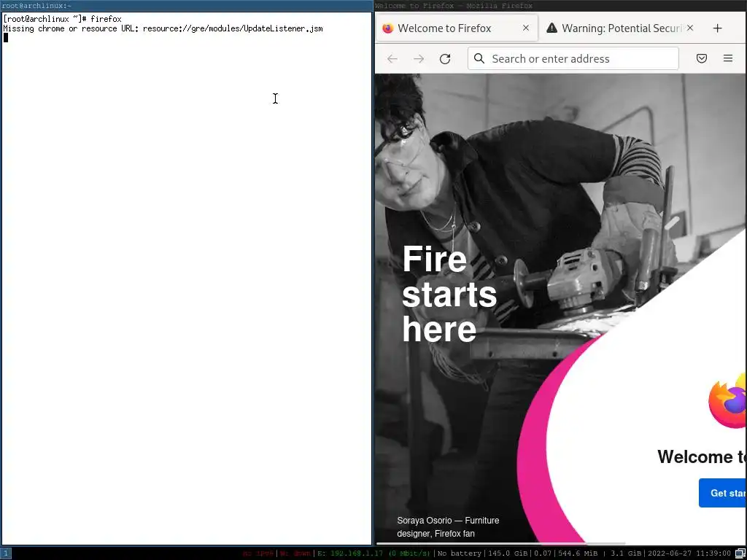Click the Missing chrome or resource URL message
The image size is (747, 560).
coord(163,28)
